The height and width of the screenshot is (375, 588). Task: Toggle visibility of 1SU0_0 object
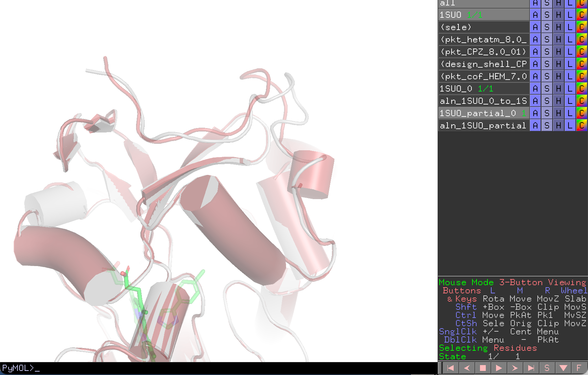[x=484, y=88]
